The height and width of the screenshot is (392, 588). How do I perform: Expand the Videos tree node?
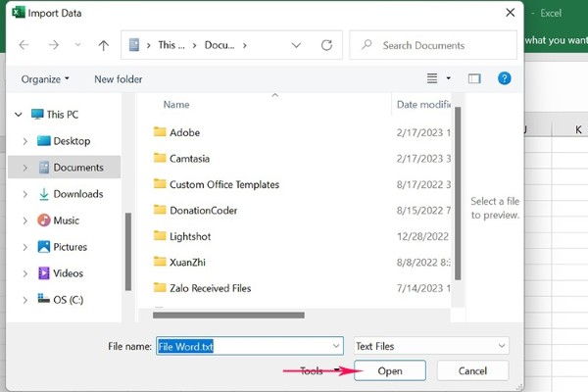(25, 273)
